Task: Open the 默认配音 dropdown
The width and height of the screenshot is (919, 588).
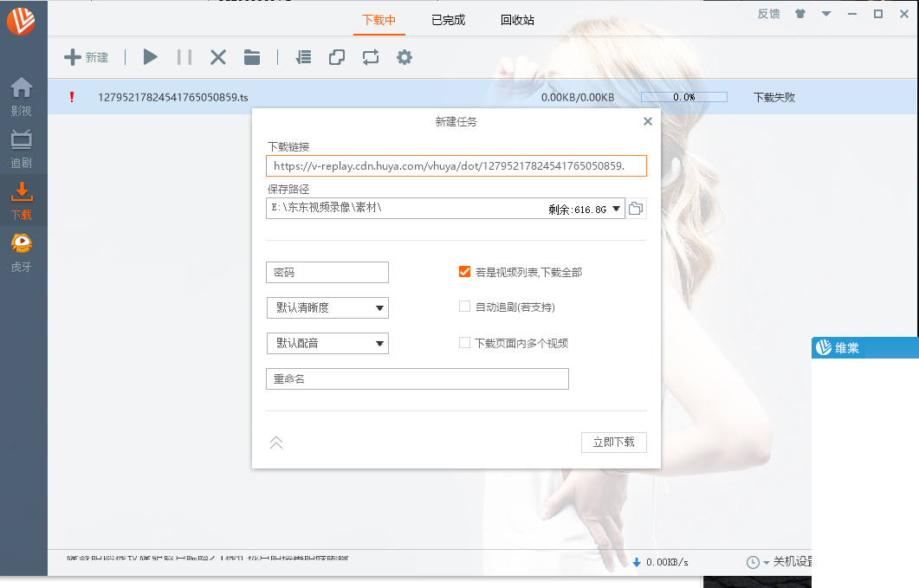Action: [327, 344]
